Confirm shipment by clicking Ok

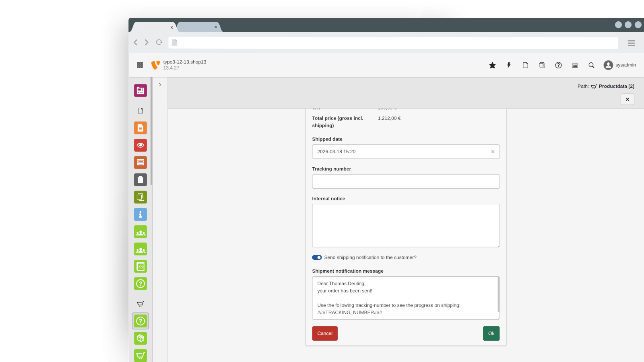(x=491, y=333)
